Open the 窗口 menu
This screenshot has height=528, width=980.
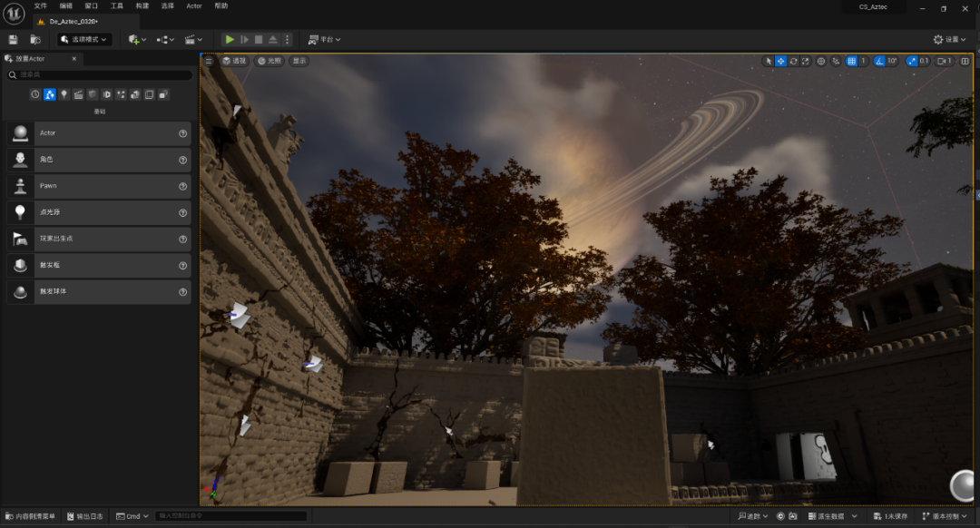(x=92, y=5)
